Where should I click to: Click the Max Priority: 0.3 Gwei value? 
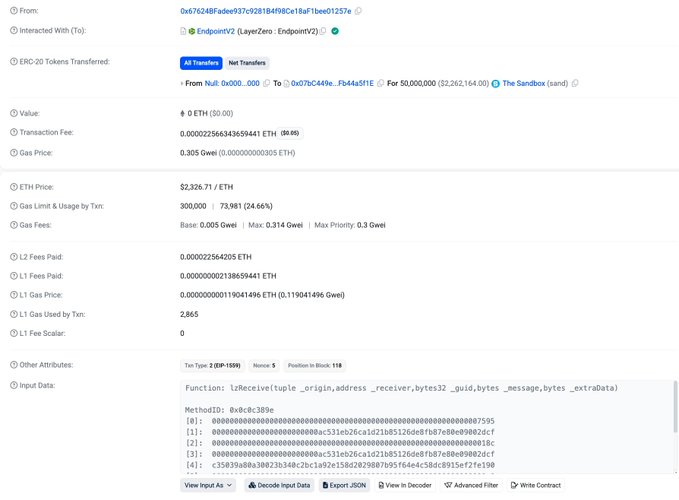(350, 225)
